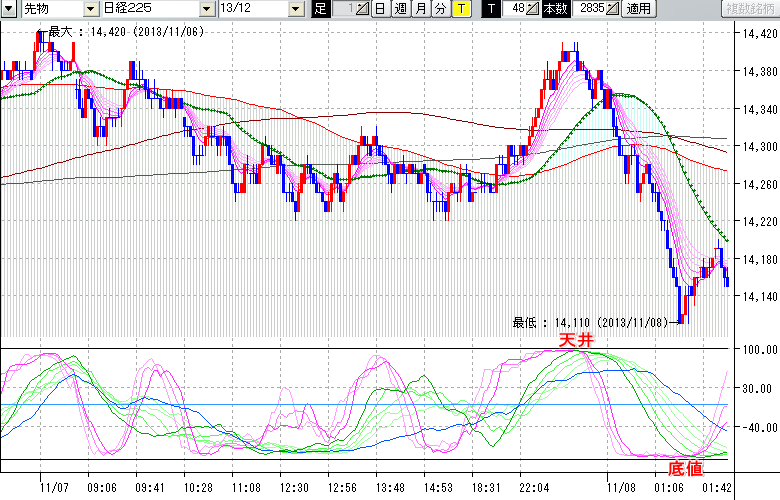The width and height of the screenshot is (780, 500).
Task: Open the small dropdown at toolbar's far left
Action: (9, 9)
